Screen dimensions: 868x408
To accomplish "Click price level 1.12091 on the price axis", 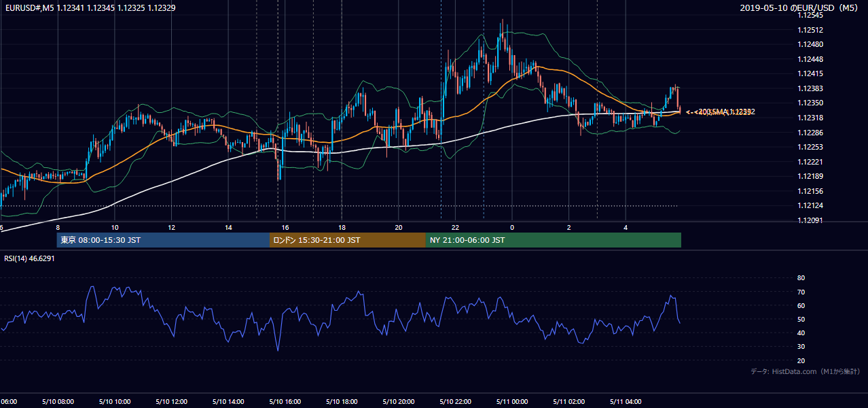I will (x=810, y=220).
